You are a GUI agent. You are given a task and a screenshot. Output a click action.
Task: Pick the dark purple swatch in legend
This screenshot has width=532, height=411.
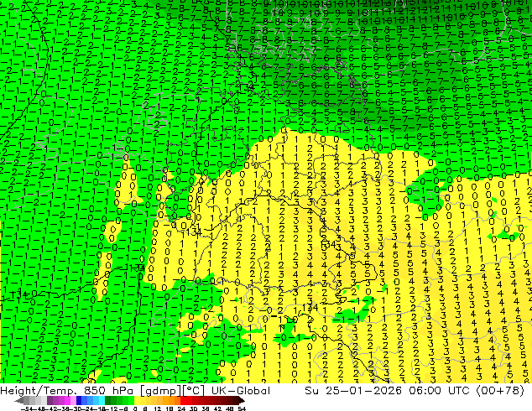click(x=50, y=401)
